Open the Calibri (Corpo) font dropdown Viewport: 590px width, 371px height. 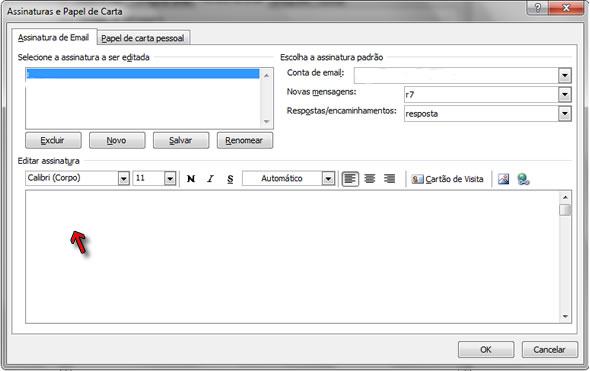pos(124,178)
